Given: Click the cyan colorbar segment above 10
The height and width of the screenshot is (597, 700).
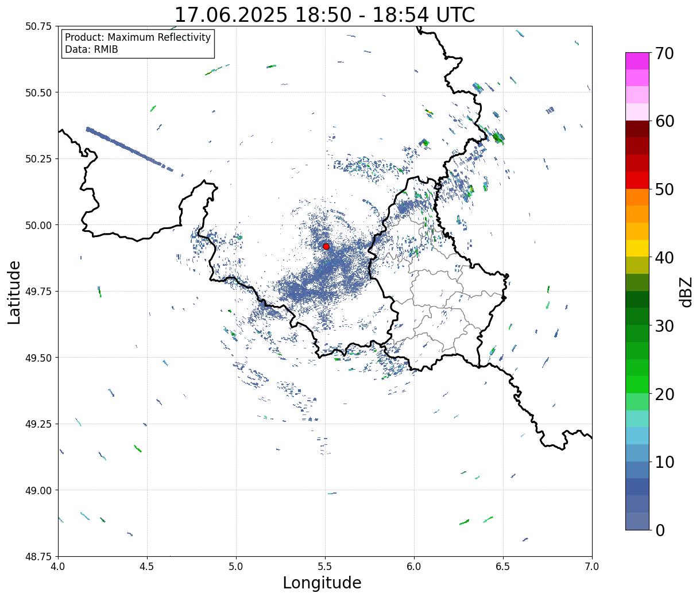Looking at the screenshot, I should pyautogui.click(x=637, y=436).
